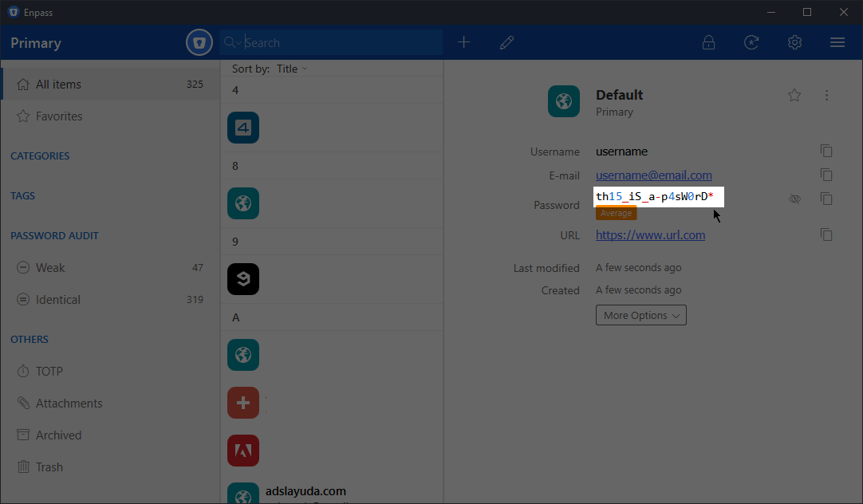Copy the E-mail field value

click(x=826, y=175)
